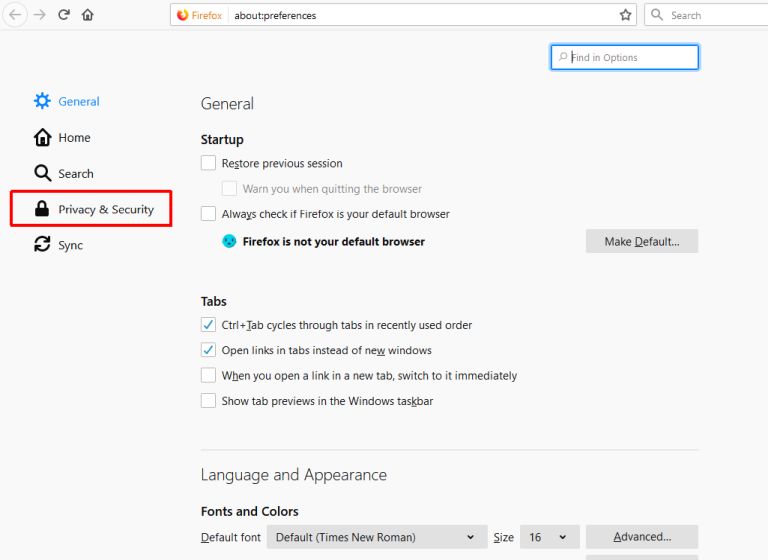Image resolution: width=768 pixels, height=560 pixels.
Task: Click the toolbar Search input box
Action: click(706, 15)
